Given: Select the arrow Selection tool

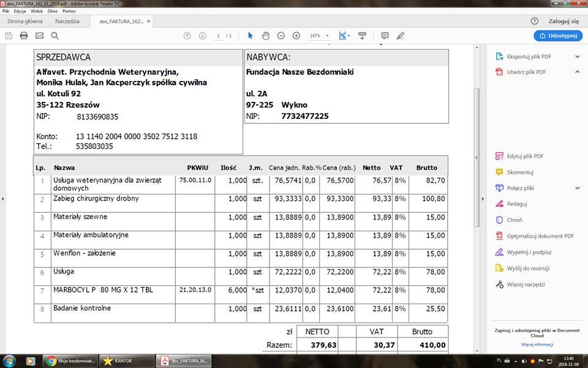Looking at the screenshot, I should click(251, 36).
